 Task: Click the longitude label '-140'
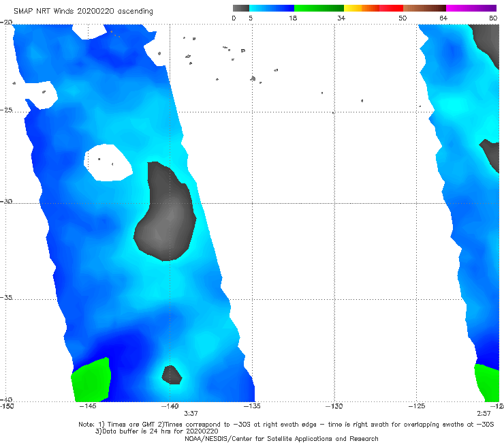click(x=170, y=406)
